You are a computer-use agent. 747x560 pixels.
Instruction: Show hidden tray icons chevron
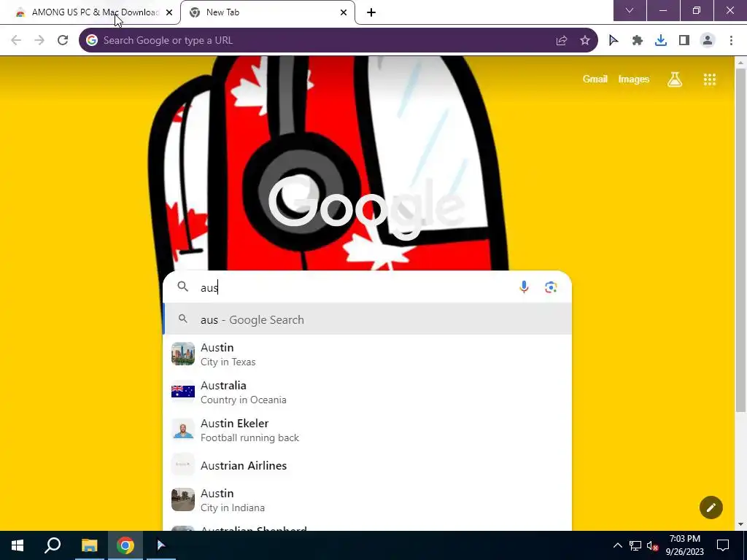pyautogui.click(x=617, y=545)
